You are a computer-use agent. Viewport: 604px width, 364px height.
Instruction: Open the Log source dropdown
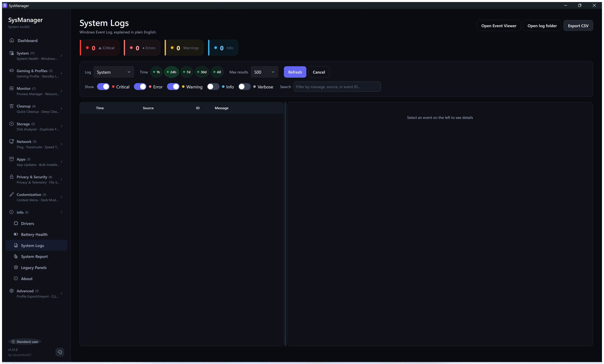(114, 72)
